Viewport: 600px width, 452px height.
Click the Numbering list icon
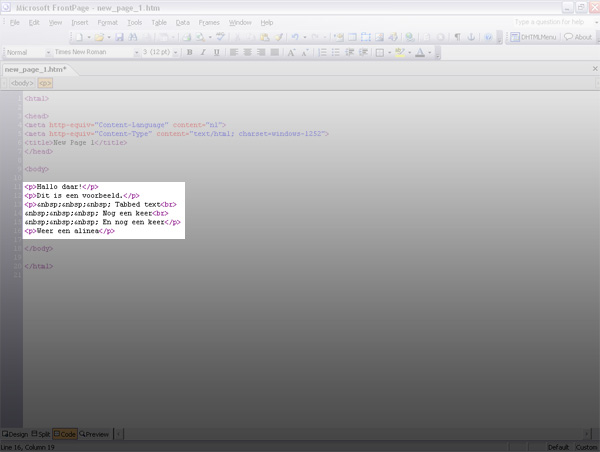(x=323, y=52)
